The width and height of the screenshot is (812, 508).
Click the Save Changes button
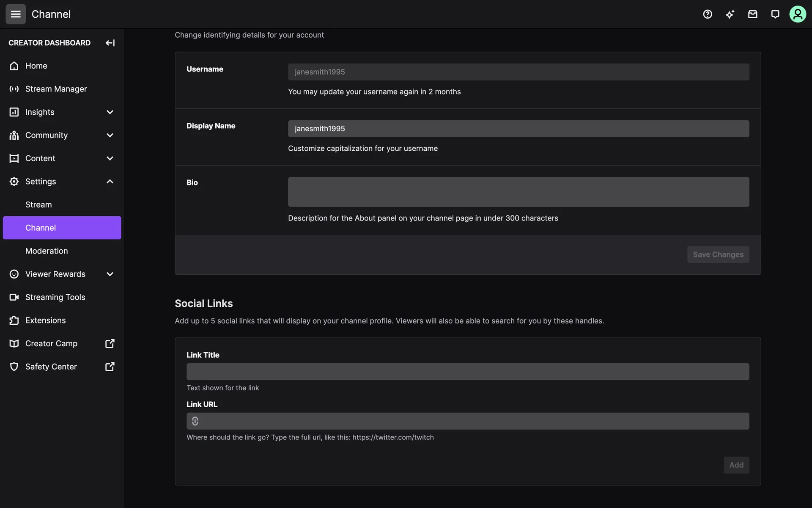718,254
